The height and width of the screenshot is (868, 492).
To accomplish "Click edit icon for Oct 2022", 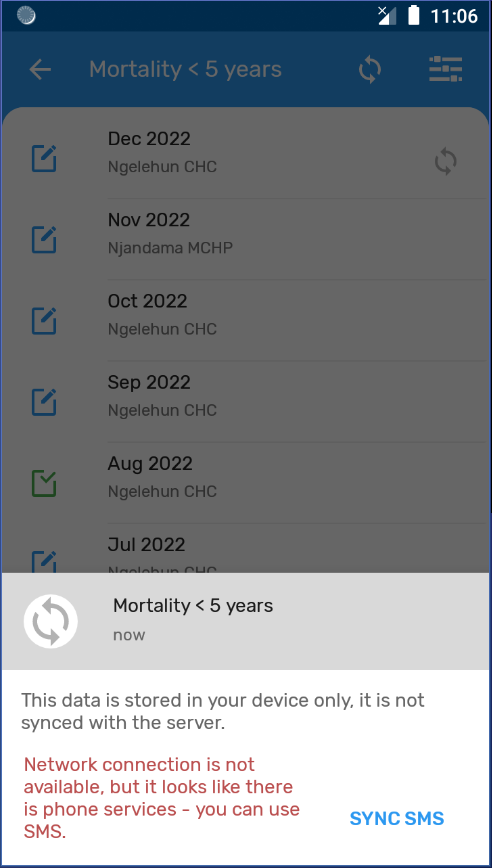I will pos(44,321).
